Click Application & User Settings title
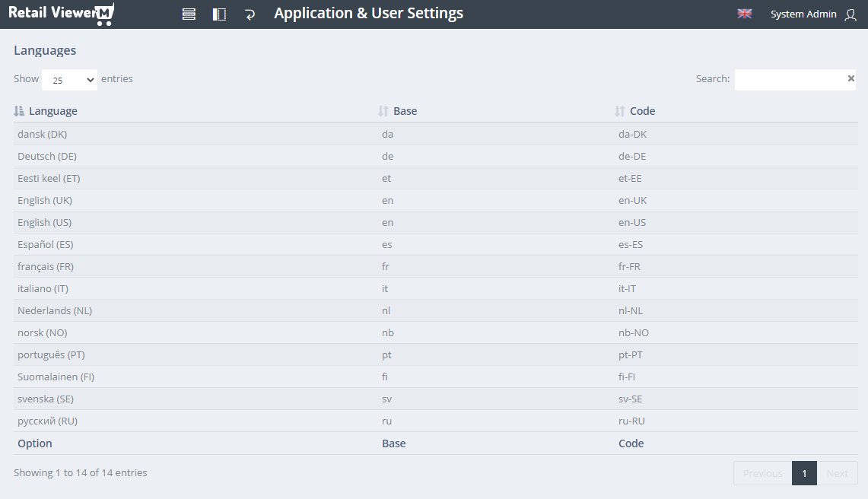868x499 pixels. click(x=369, y=13)
